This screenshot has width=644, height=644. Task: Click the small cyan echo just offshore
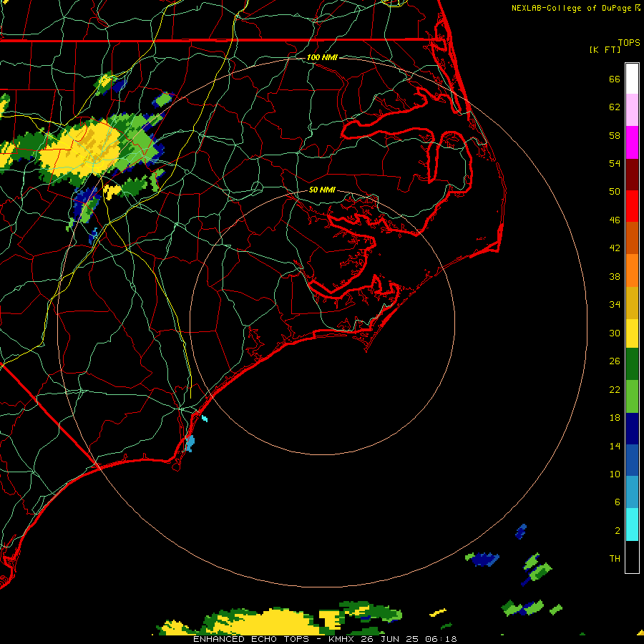click(x=205, y=419)
